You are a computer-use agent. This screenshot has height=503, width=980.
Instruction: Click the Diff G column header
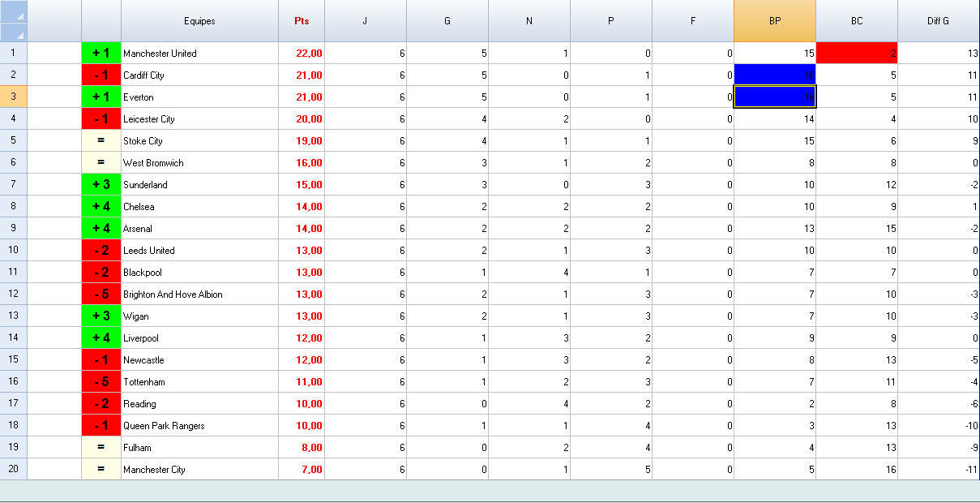click(939, 21)
